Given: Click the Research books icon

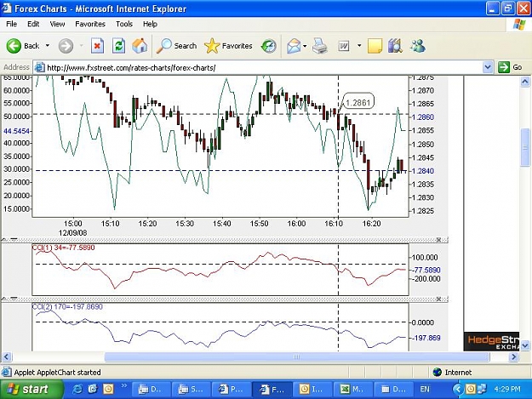Looking at the screenshot, I should [x=395, y=46].
